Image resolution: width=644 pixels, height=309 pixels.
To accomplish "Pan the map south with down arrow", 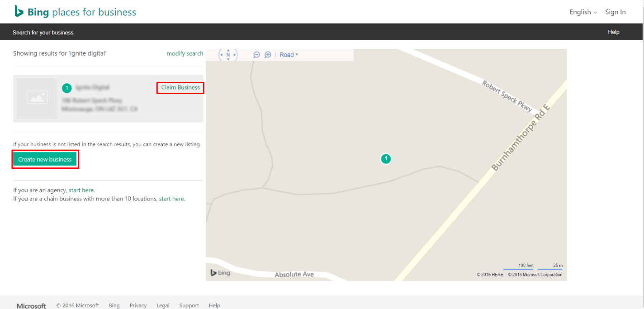I will click(x=228, y=59).
